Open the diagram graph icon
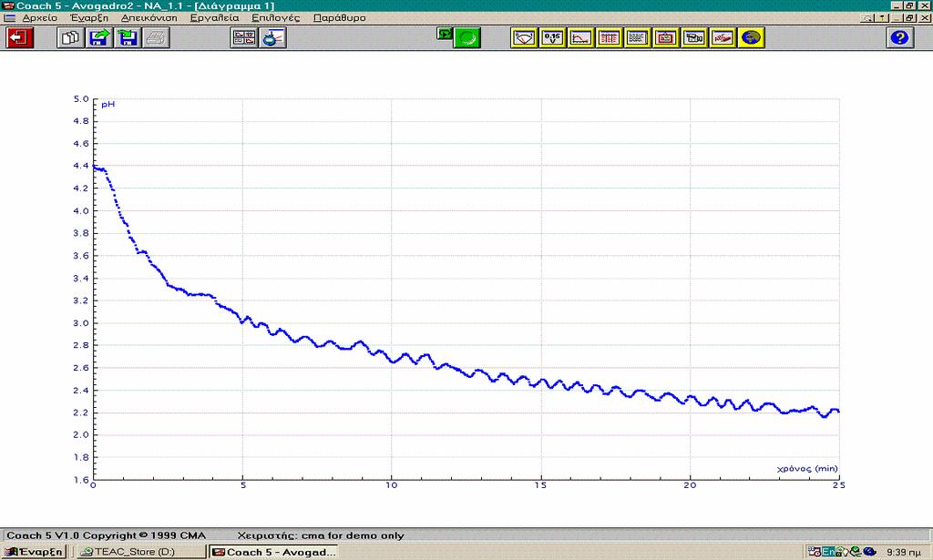Screen dimensions: 933x560 [x=580, y=38]
